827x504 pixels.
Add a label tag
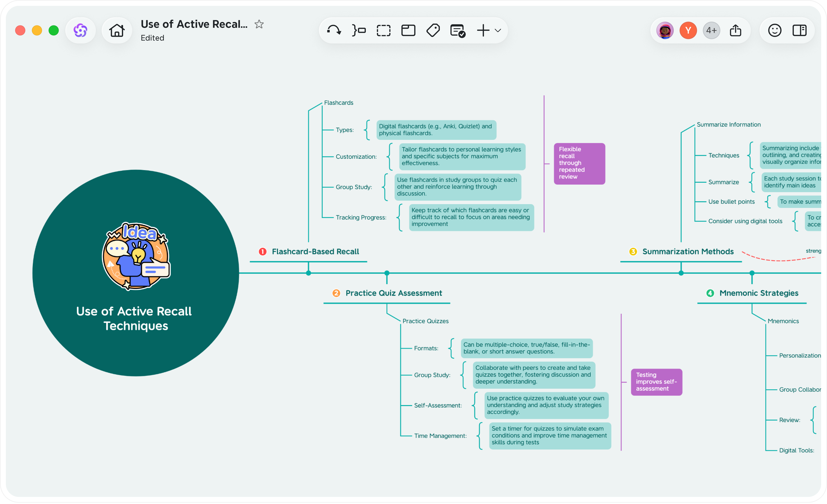coord(433,30)
